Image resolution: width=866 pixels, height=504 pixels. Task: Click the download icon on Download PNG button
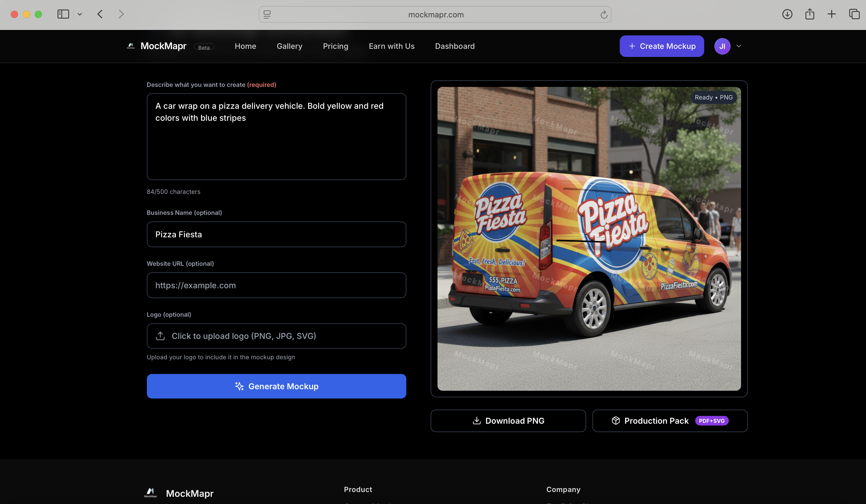[477, 420]
